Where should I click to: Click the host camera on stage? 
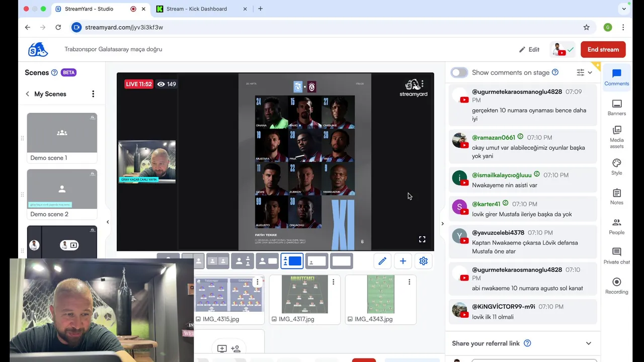147,162
